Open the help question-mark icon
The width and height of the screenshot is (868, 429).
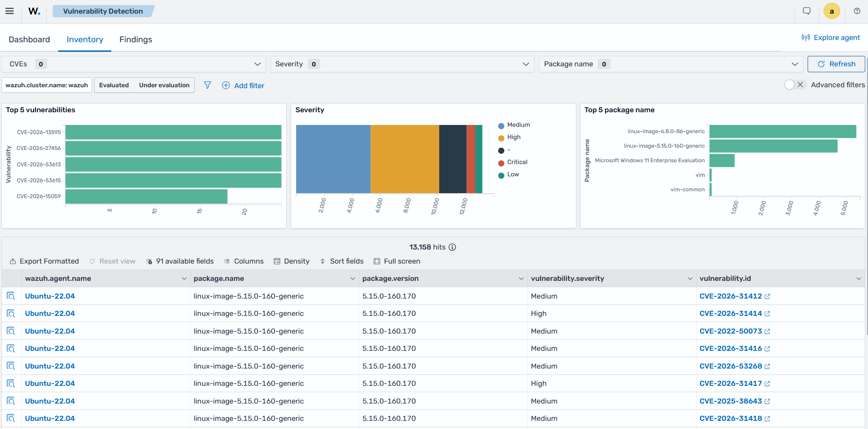[857, 11]
